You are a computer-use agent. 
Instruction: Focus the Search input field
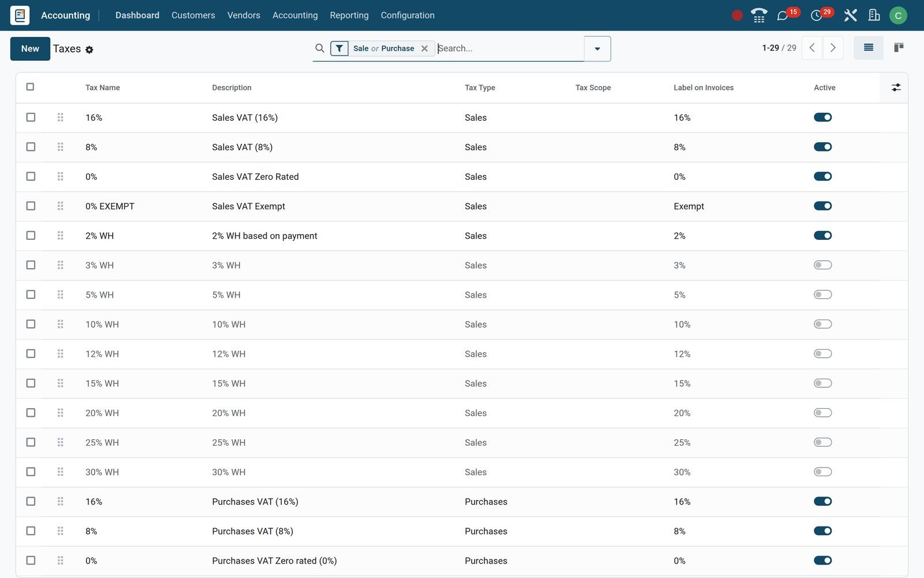tap(509, 49)
